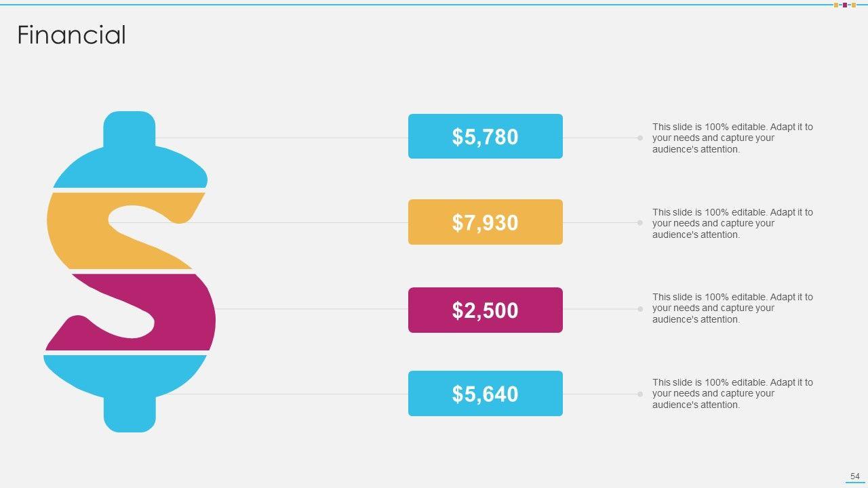Click the connector dot right of $7,930

(640, 223)
